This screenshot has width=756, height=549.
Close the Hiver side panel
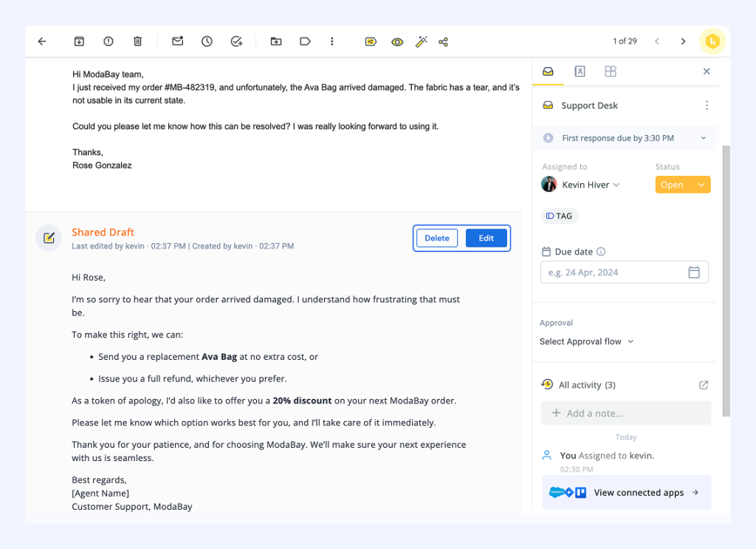[707, 72]
